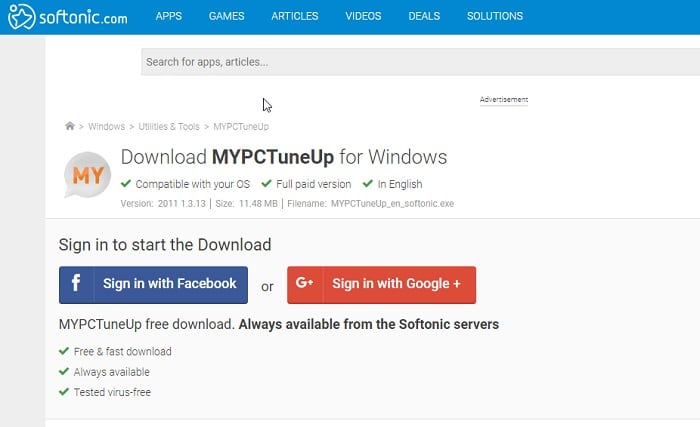This screenshot has height=427, width=700.
Task: Click 'Full paid version' text
Action: (313, 184)
